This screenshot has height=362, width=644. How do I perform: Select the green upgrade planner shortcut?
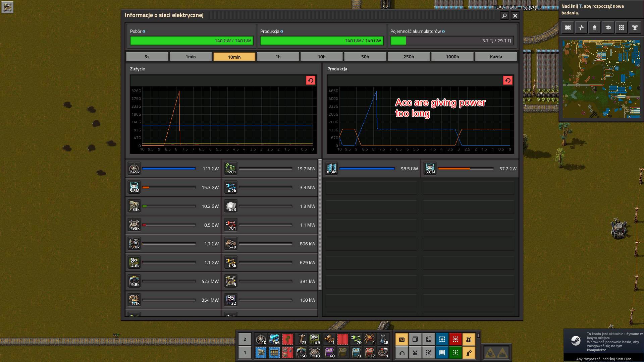coord(455,353)
